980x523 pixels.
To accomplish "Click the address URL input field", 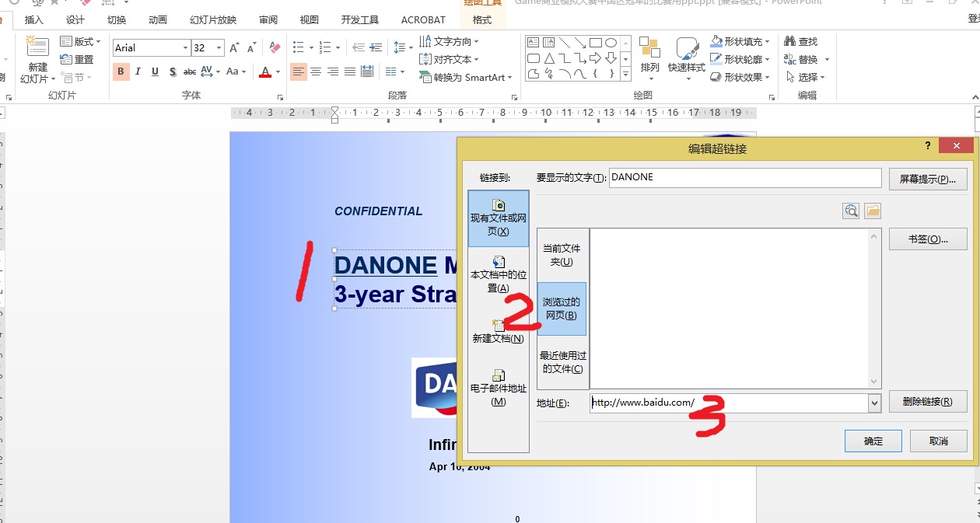I will coord(729,403).
